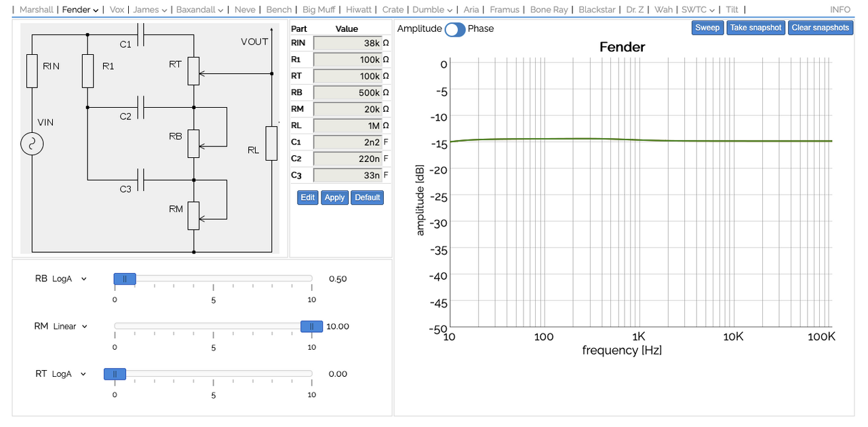Change the RT taper type LogA dropdown

(71, 373)
